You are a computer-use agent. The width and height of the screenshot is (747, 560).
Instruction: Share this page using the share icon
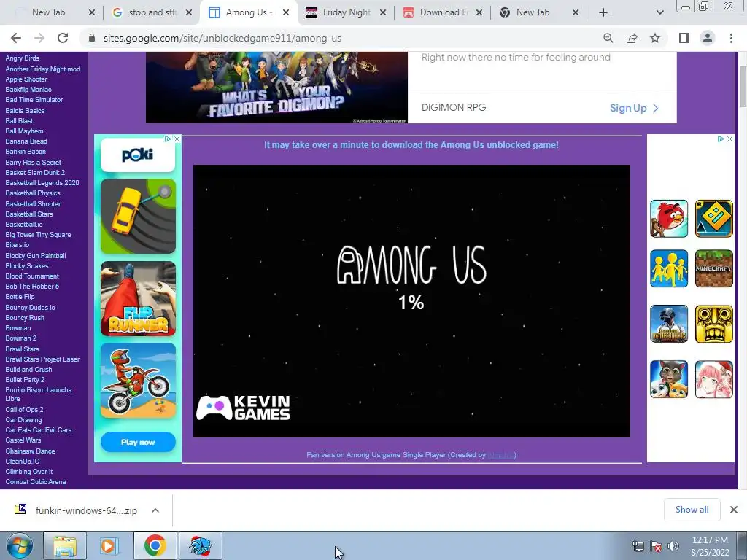632,38
